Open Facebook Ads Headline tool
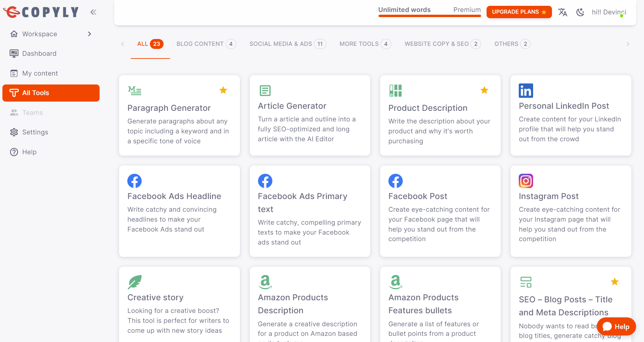This screenshot has height=342, width=644. (x=174, y=196)
